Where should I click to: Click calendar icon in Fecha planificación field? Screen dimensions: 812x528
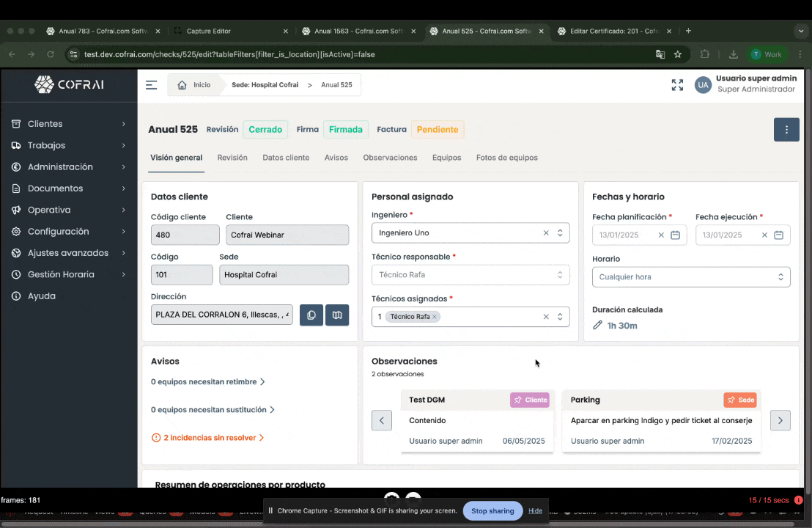(x=675, y=235)
